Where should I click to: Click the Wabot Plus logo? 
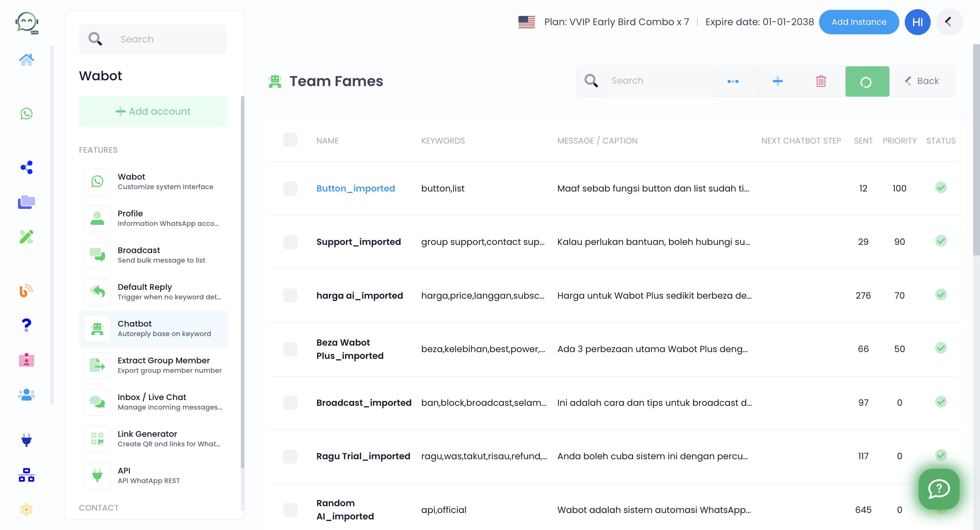[x=27, y=23]
